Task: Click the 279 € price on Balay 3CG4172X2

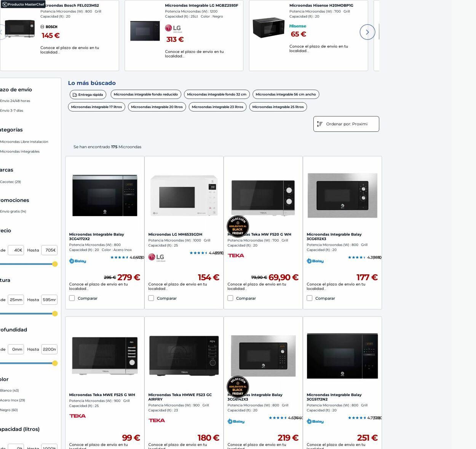Action: [129, 277]
